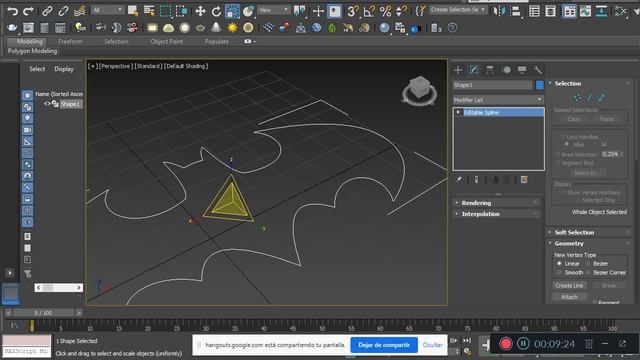This screenshot has height=360, width=640.
Task: Click Dejar de compartir button
Action: (384, 345)
